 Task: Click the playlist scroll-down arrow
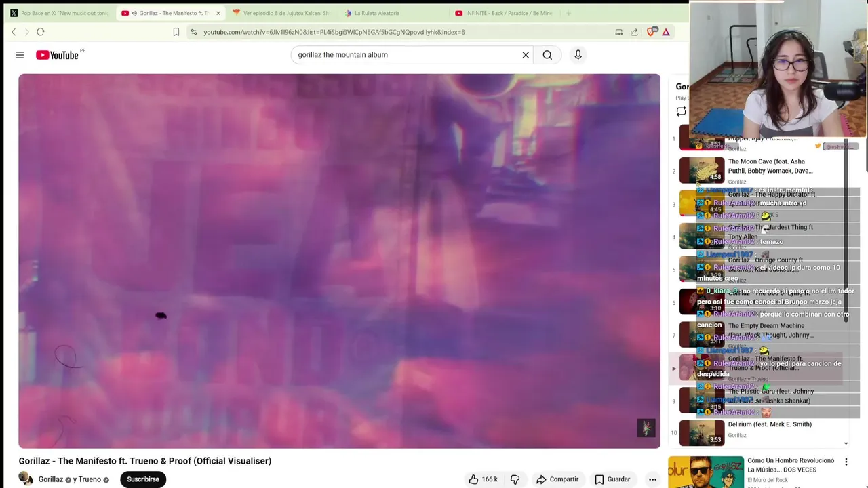coord(846,443)
